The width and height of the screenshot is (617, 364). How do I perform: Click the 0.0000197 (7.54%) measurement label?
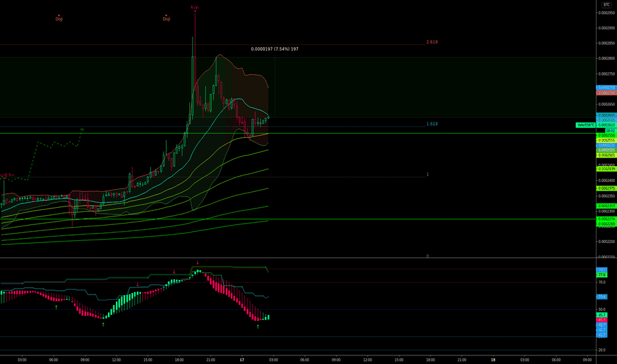pos(275,49)
